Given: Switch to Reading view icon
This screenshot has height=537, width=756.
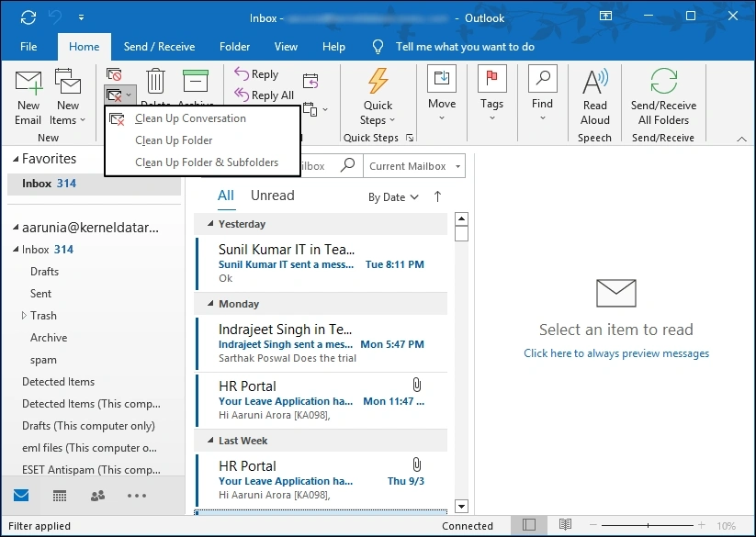Looking at the screenshot, I should point(565,525).
